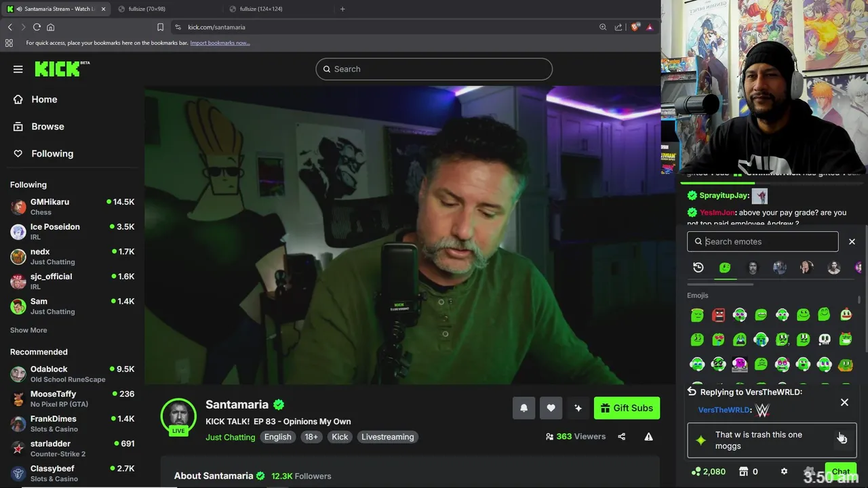Reload the browser page
The width and height of the screenshot is (868, 488).
pos(37,27)
